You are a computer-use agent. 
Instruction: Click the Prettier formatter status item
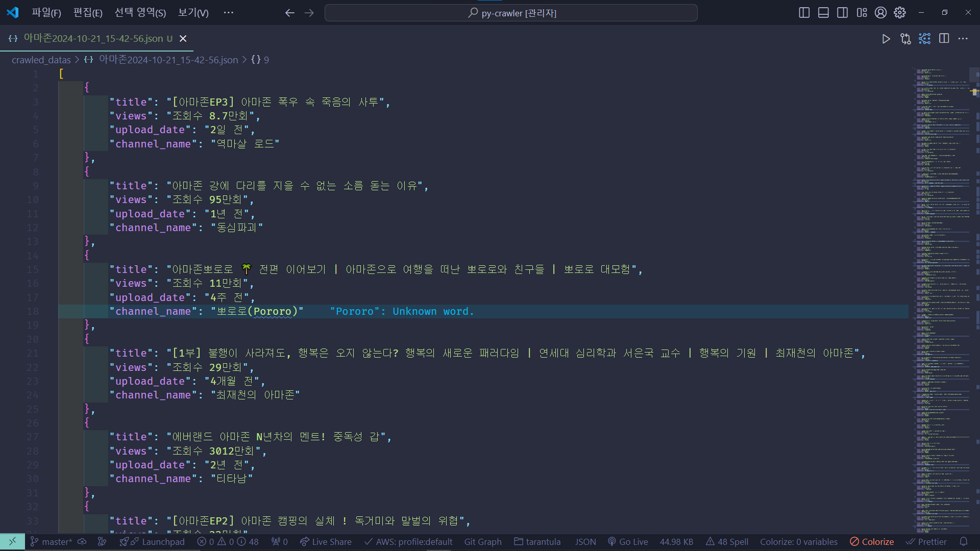926,542
